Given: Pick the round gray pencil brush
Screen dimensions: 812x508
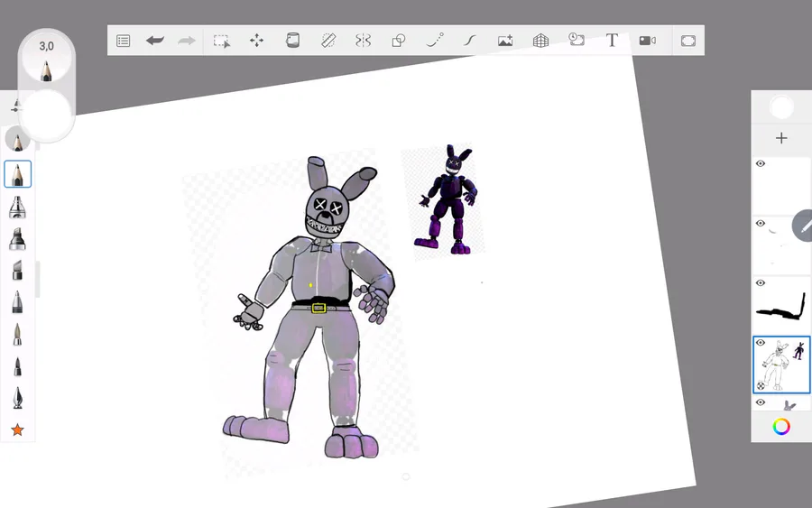Looking at the screenshot, I should point(18,139).
